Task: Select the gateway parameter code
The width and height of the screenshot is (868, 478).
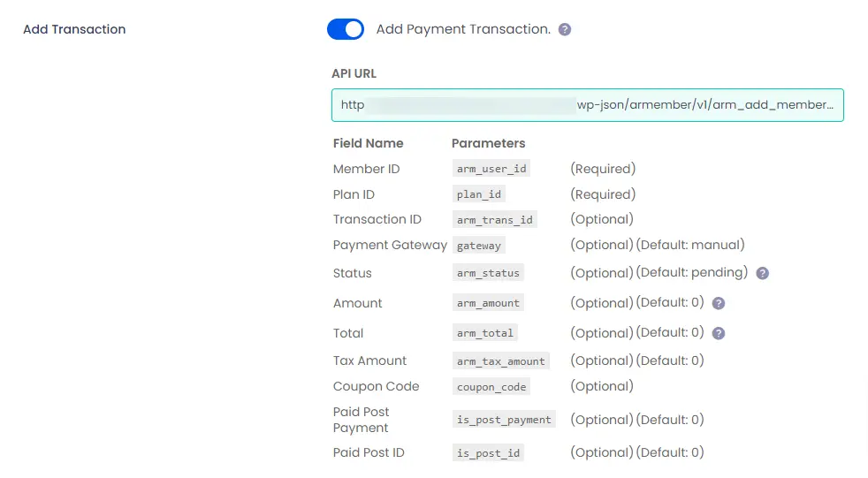Action: (x=479, y=245)
